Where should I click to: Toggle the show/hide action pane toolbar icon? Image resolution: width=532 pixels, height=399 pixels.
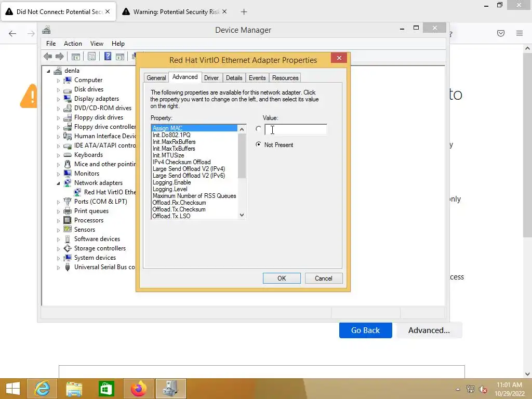[x=120, y=56]
